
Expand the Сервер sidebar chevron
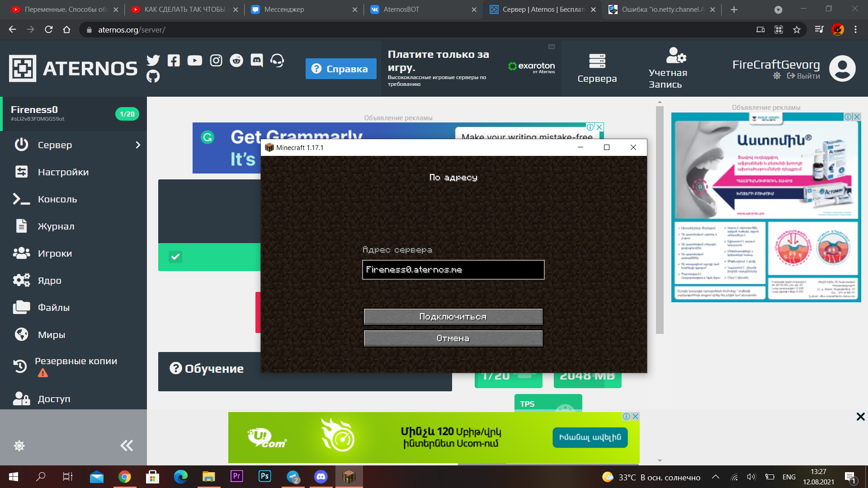[138, 145]
